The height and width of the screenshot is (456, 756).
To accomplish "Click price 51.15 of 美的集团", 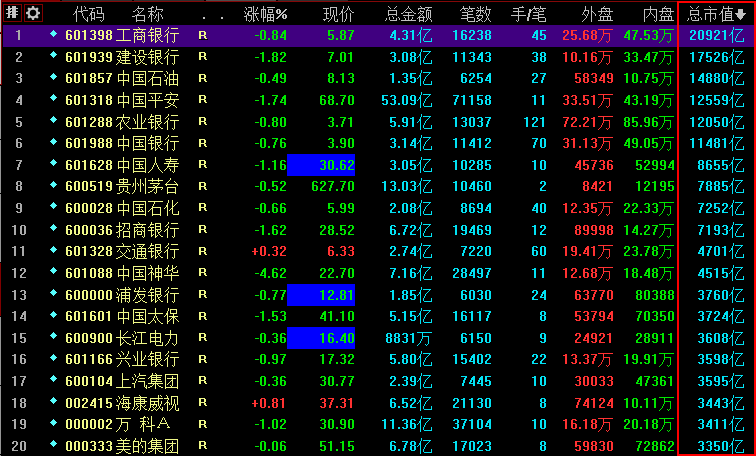I will (x=337, y=446).
